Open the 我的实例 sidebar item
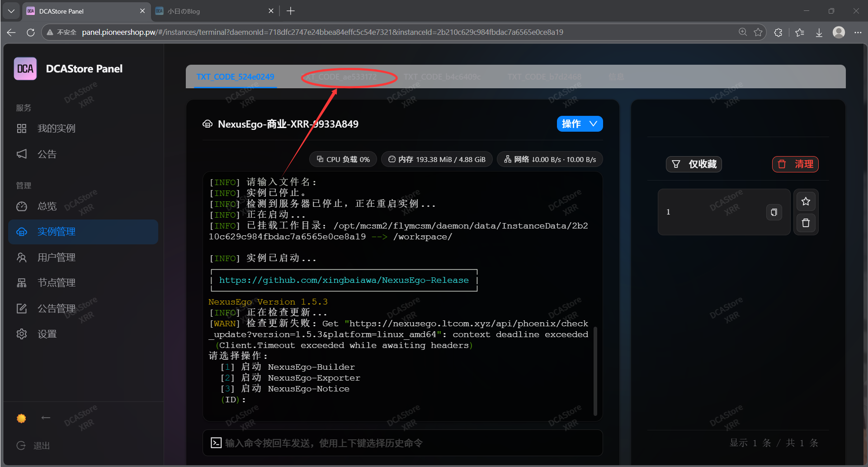This screenshot has width=868, height=467. coord(56,129)
